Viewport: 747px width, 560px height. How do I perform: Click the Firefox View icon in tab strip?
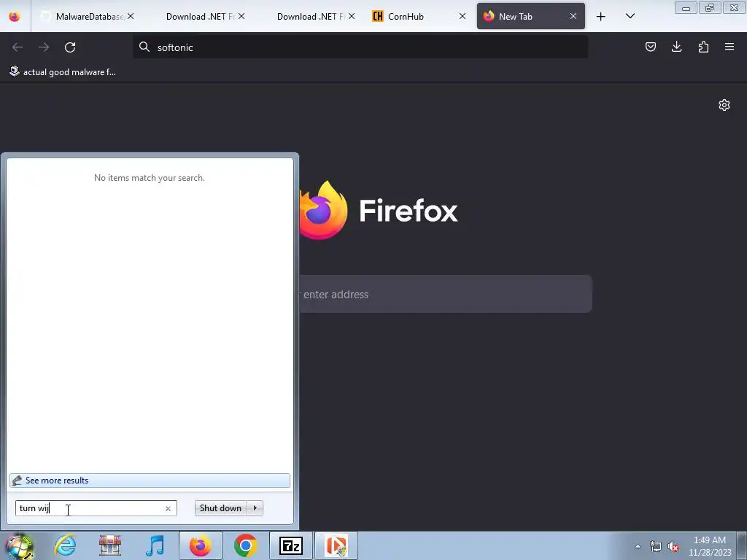tap(15, 16)
